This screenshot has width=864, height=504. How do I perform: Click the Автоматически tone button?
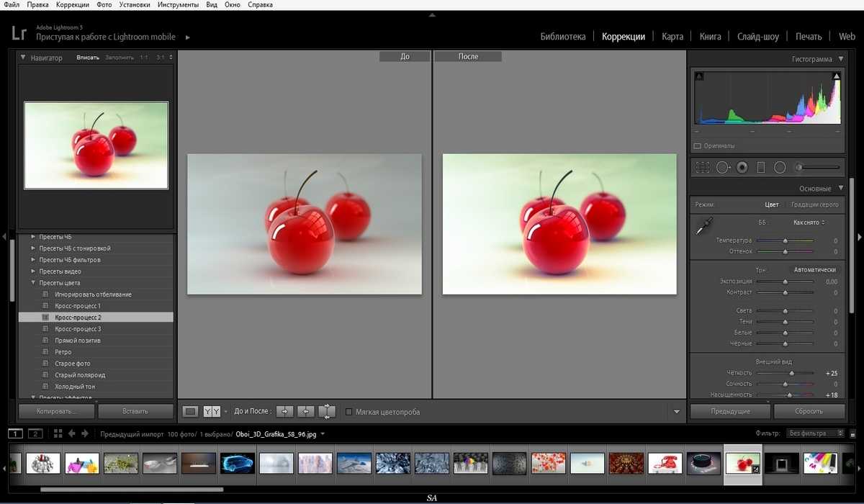815,269
